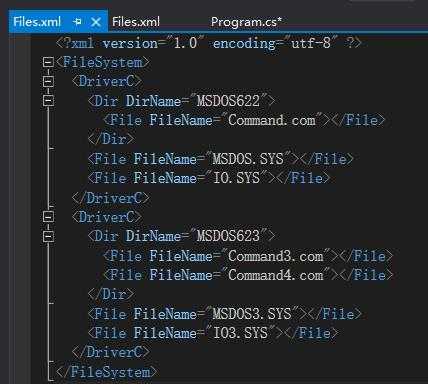Click the utf-8 encoding value

(311, 43)
